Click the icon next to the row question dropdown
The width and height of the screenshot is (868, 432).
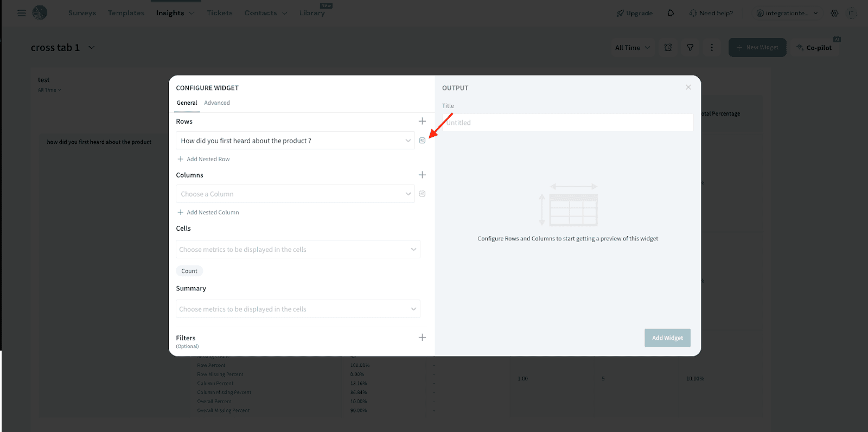(422, 141)
